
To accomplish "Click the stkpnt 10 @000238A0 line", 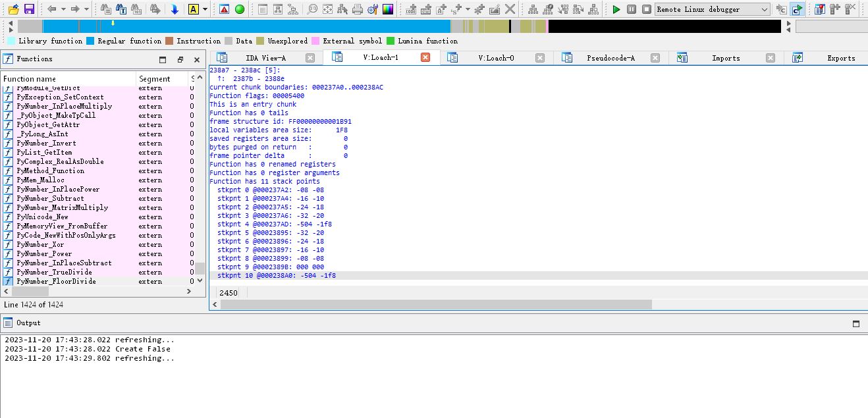I will [276, 275].
